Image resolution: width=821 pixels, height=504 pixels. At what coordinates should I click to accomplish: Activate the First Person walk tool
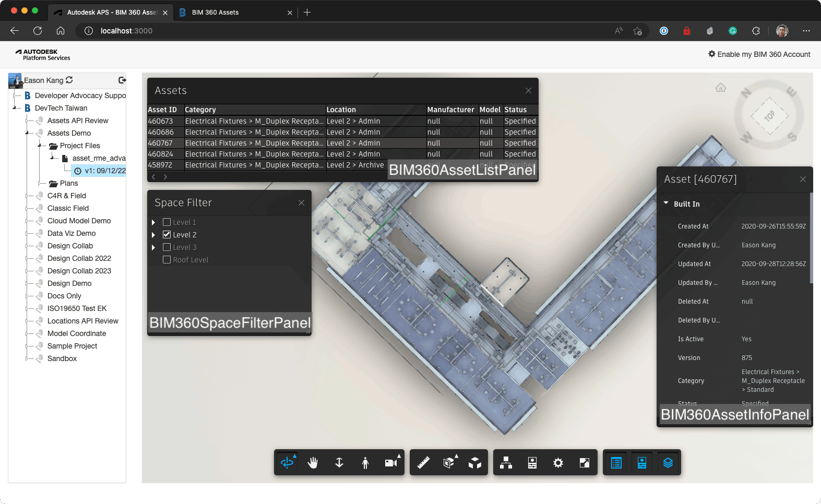click(x=365, y=463)
